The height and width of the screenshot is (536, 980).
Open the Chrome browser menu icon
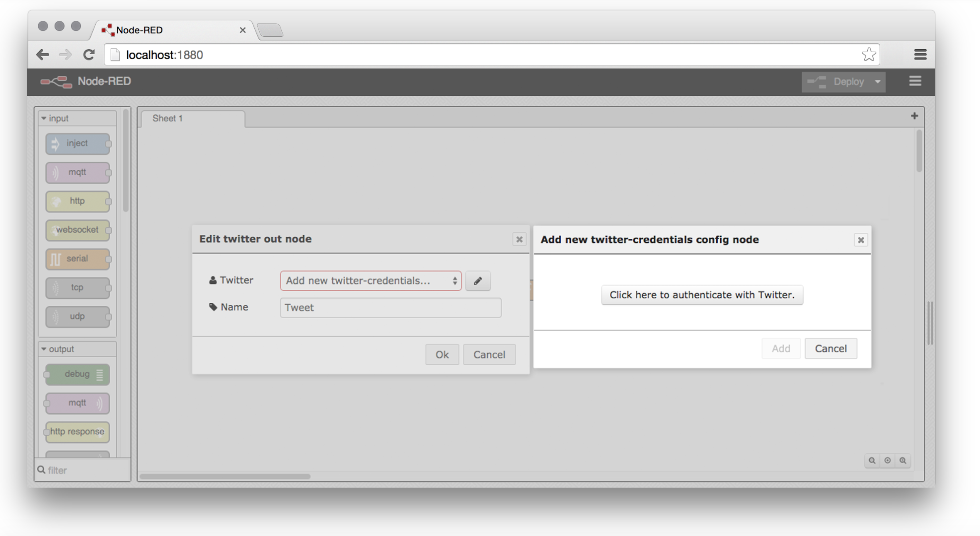pos(920,55)
